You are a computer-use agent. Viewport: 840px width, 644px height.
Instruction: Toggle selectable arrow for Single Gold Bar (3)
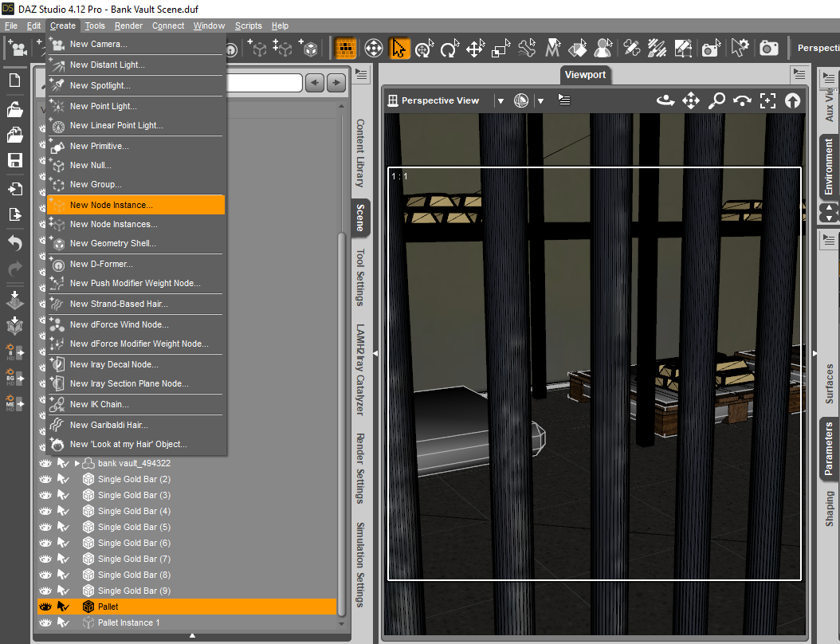[x=63, y=495]
